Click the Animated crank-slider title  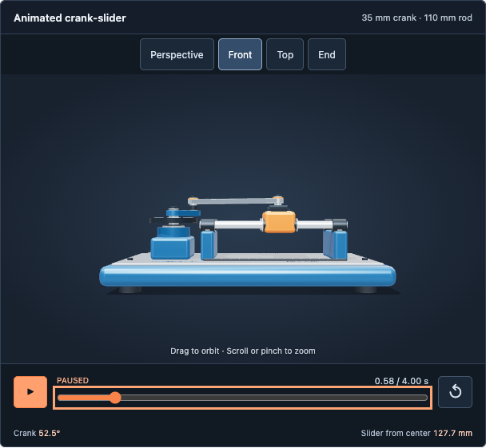70,18
